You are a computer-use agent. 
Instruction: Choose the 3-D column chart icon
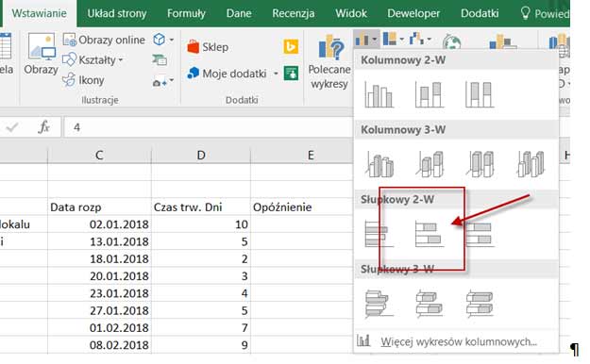(531, 164)
